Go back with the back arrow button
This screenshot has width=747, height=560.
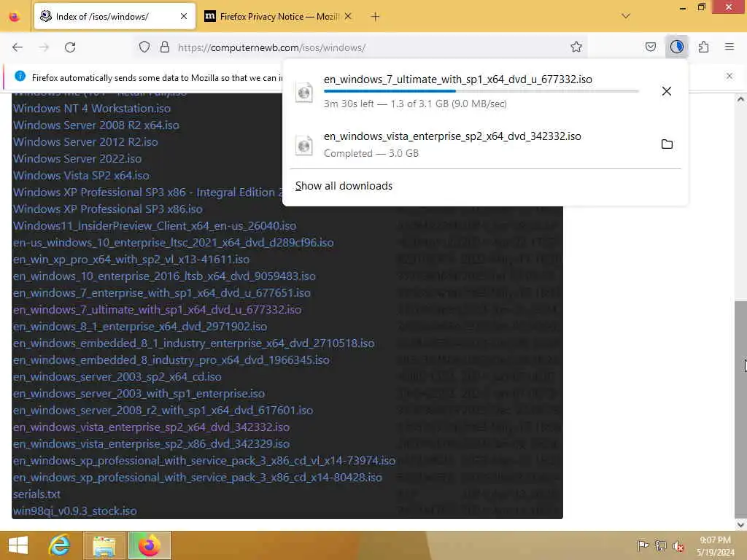(18, 47)
